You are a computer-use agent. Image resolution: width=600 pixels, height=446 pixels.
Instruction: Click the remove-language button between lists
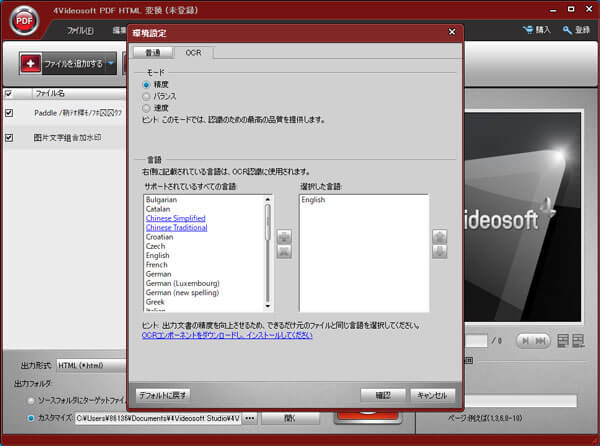coord(284,253)
